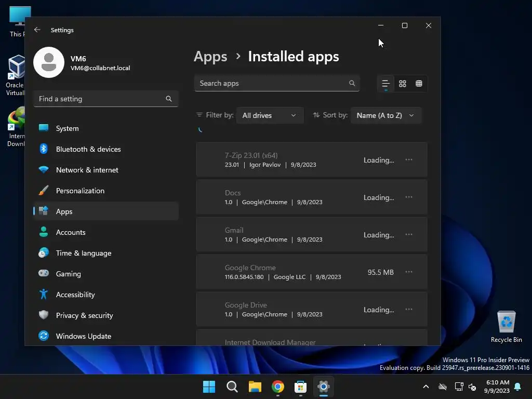Go to Personalization settings
The width and height of the screenshot is (532, 399).
106,191
